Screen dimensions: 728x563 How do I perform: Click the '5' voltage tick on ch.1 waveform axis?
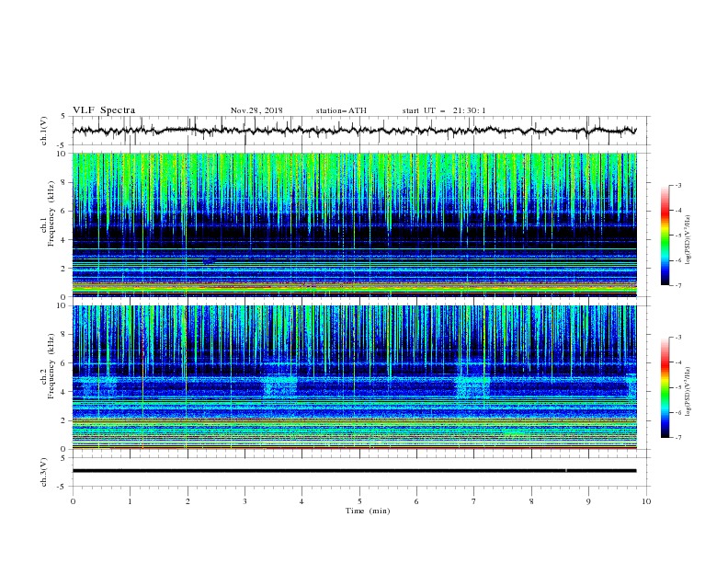[x=65, y=117]
